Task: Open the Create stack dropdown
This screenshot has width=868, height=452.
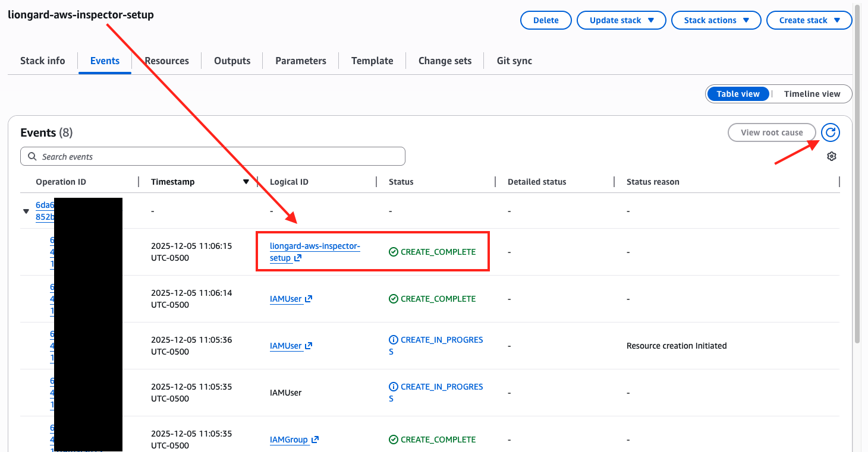Action: click(809, 20)
